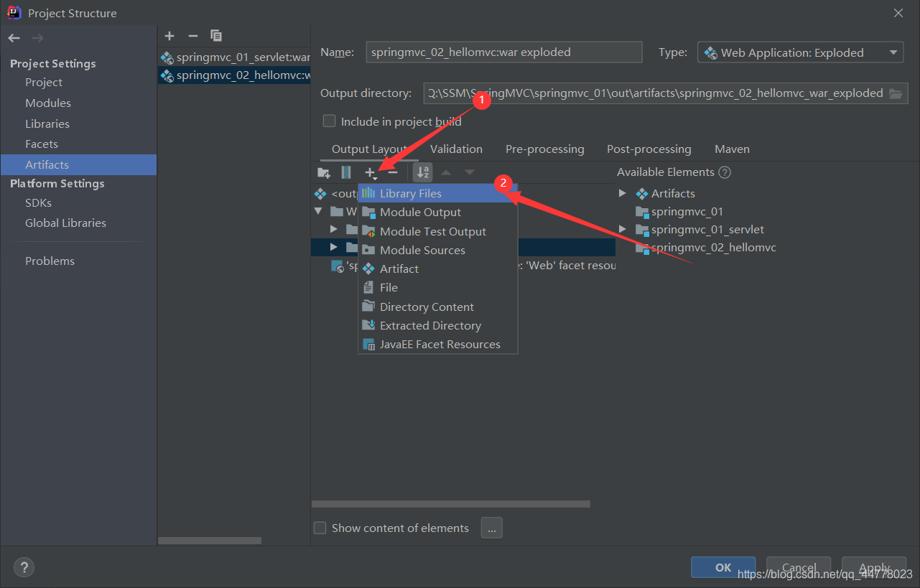Select Modules under Project Settings
This screenshot has width=920, height=588.
(x=48, y=103)
